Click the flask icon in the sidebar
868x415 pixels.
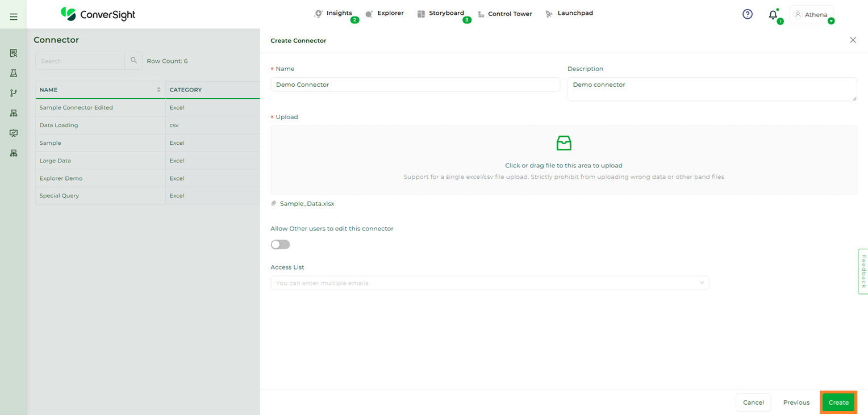(x=14, y=73)
